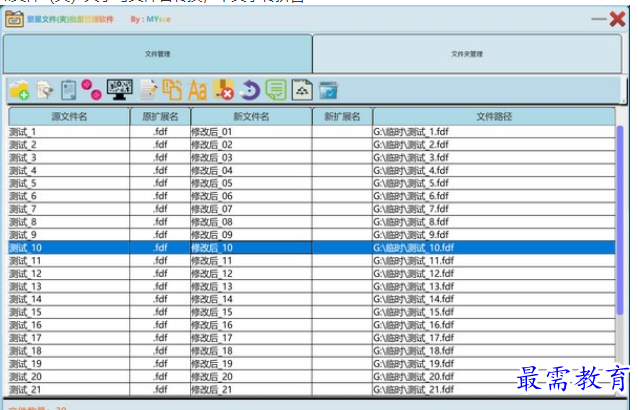Select the row 测试_19

[312, 364]
